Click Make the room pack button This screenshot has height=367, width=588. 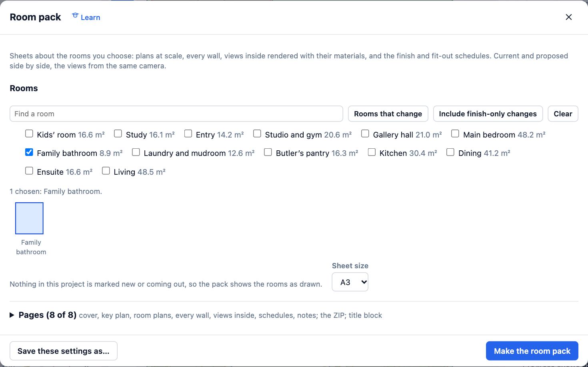pos(532,351)
